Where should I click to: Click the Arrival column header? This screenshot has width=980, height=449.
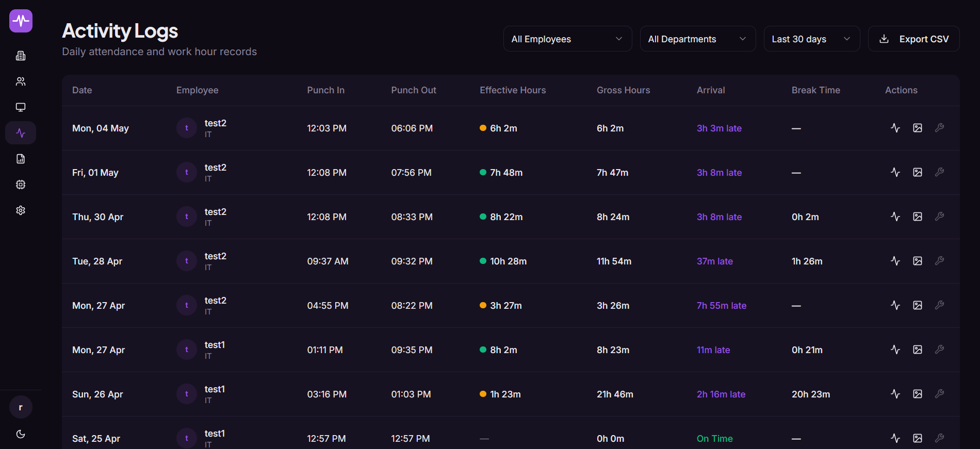tap(711, 90)
